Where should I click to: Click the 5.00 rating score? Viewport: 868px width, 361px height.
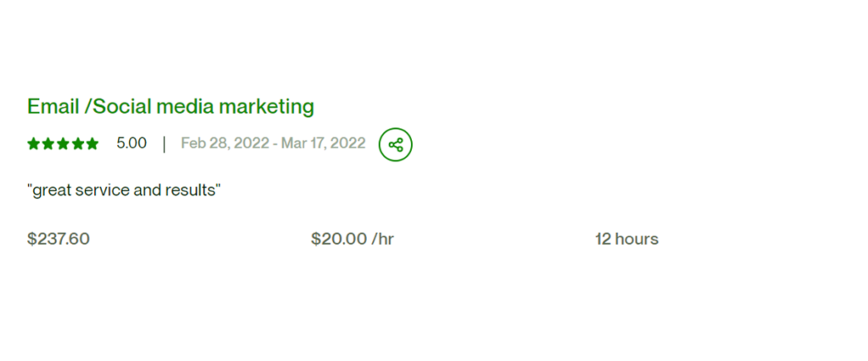(x=131, y=143)
